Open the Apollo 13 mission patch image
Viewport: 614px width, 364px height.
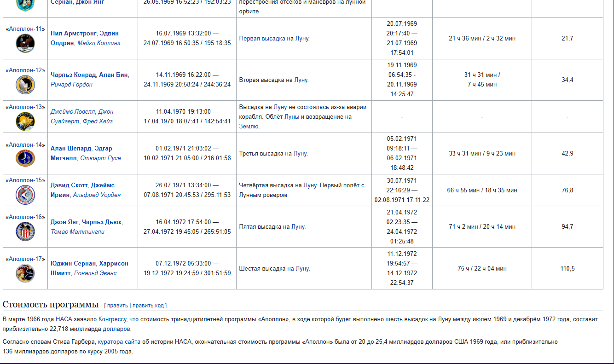tap(25, 121)
